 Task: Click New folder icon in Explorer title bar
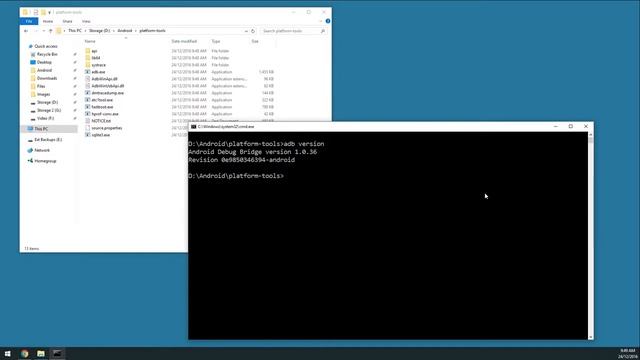pos(43,12)
